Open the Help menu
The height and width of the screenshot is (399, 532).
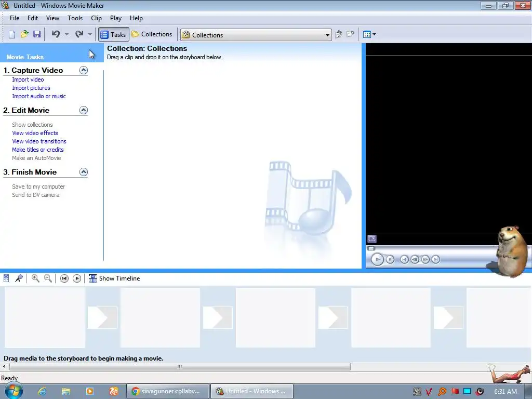136,18
